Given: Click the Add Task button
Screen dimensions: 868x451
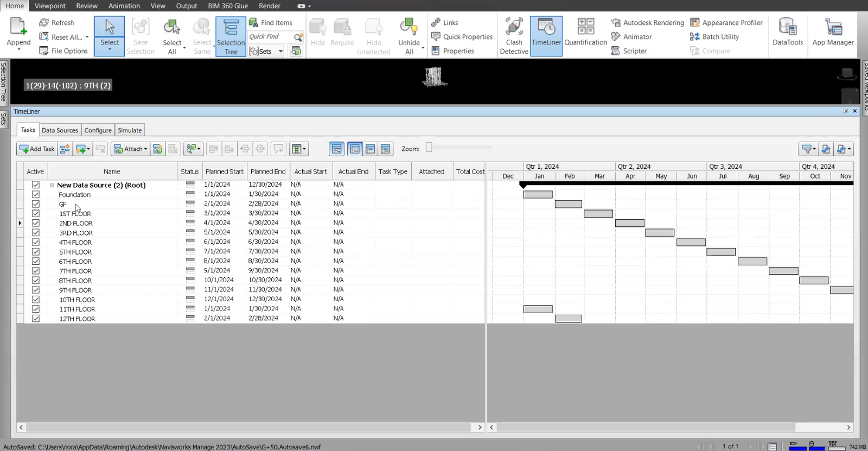Looking at the screenshot, I should 37,149.
